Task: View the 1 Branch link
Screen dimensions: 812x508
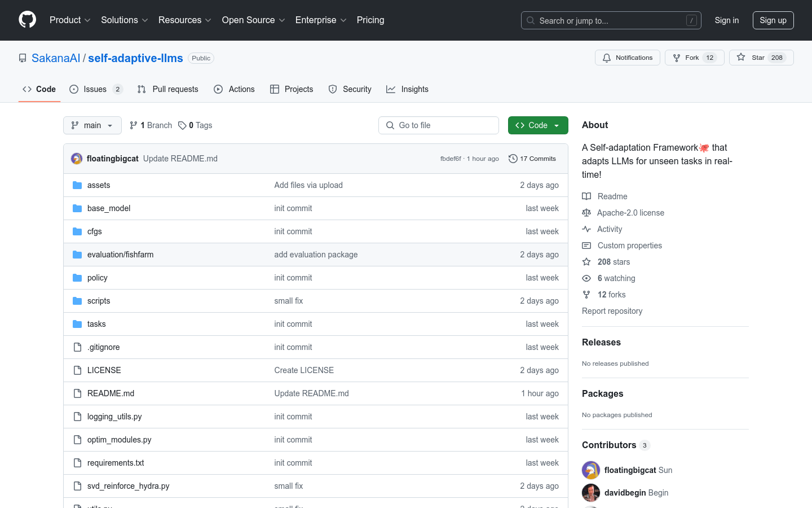Action: point(151,125)
